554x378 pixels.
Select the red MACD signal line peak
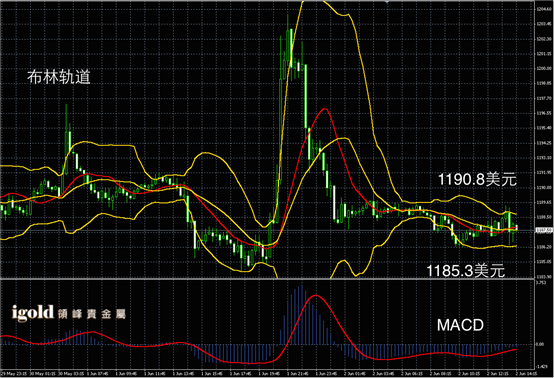316,295
